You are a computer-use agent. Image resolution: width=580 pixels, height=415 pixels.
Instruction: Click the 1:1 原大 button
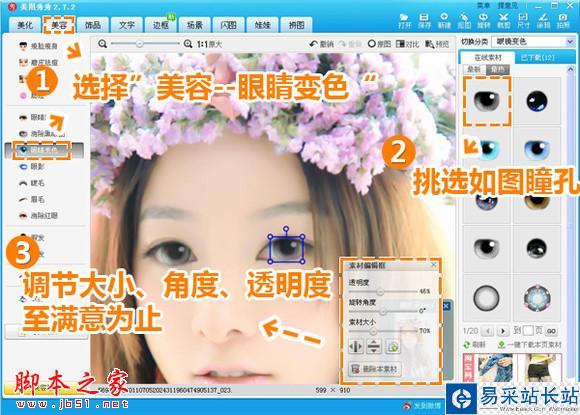[209, 44]
